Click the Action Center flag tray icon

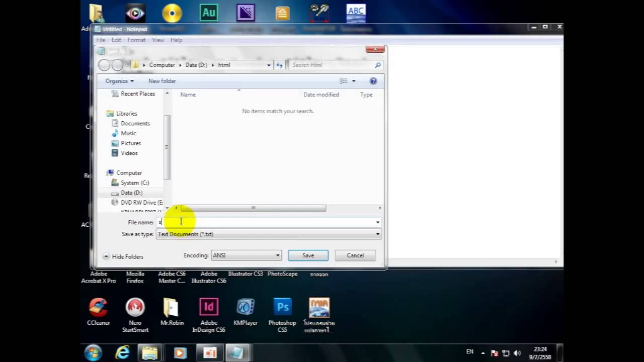coord(495,353)
